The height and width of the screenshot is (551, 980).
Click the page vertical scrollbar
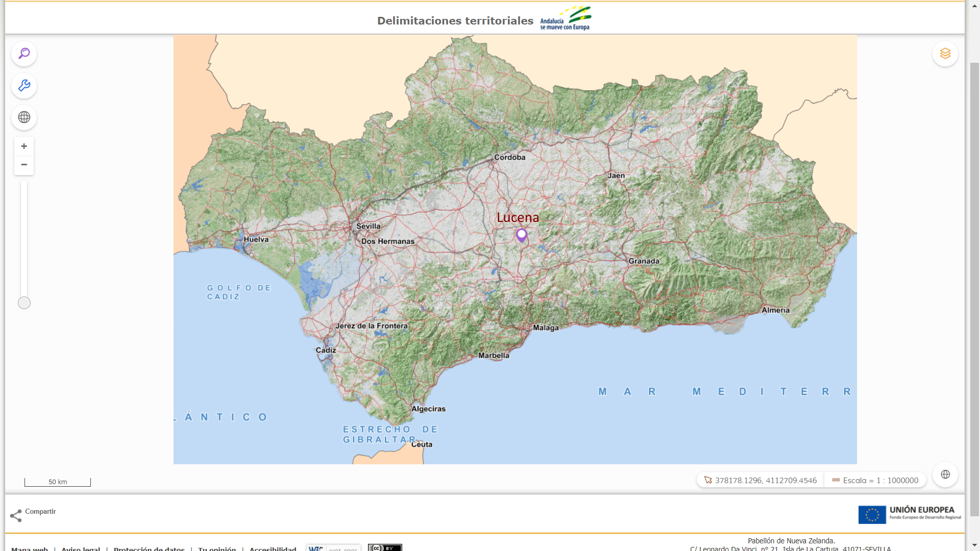[x=974, y=286]
